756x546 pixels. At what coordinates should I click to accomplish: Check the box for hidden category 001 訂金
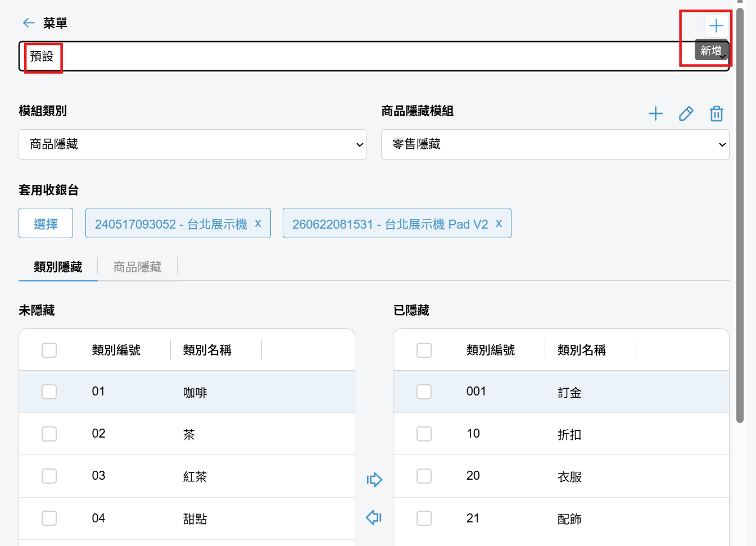coord(424,392)
